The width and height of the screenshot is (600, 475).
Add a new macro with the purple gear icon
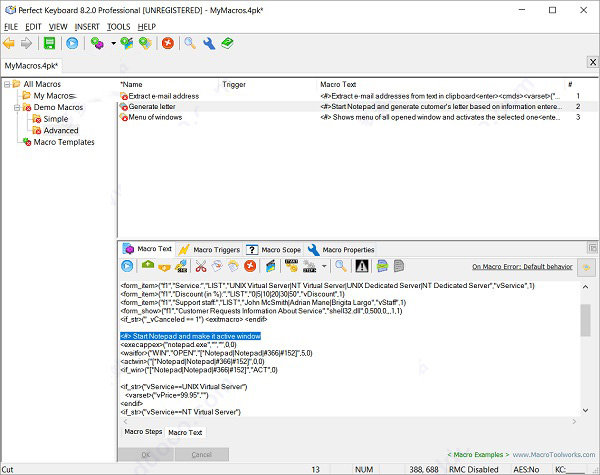tap(97, 44)
